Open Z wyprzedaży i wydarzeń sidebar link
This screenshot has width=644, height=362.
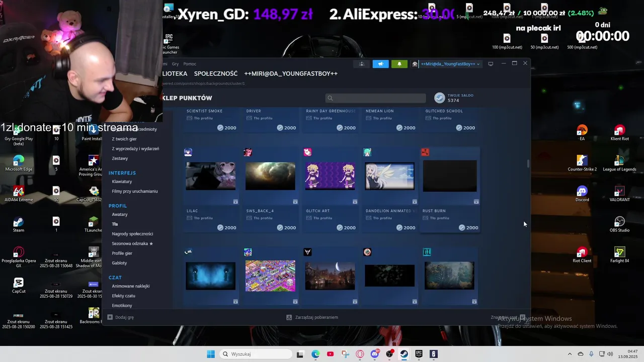tap(135, 149)
